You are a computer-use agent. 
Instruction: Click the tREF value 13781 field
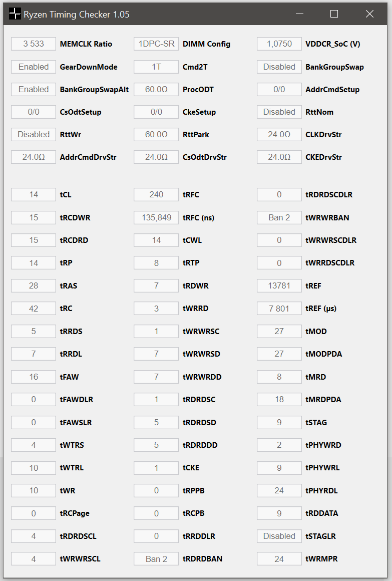coord(279,285)
